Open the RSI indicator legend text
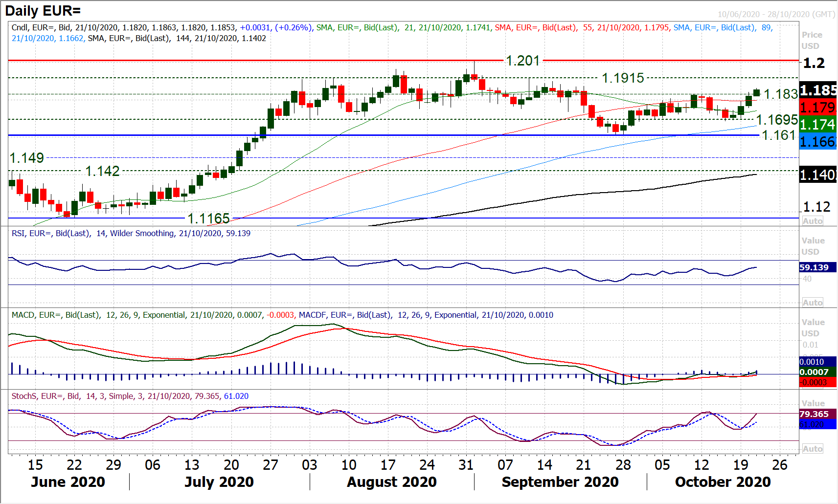Image resolution: width=838 pixels, height=504 pixels. pos(131,233)
